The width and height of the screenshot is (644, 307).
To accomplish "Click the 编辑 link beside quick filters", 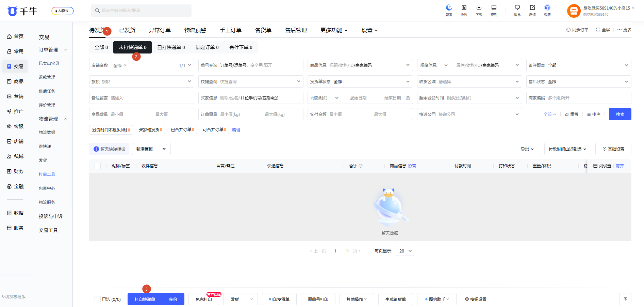I will [236, 130].
